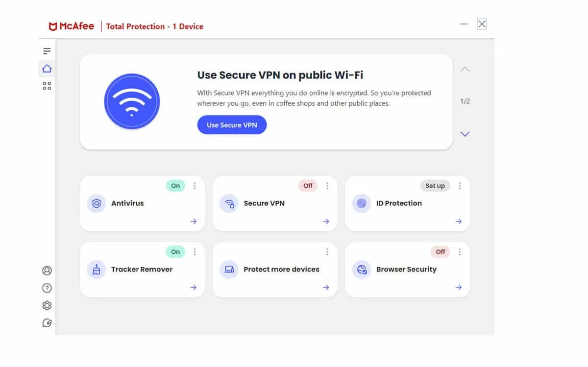Open the ID Protection three-dot menu
This screenshot has height=367, width=588.
tap(460, 186)
